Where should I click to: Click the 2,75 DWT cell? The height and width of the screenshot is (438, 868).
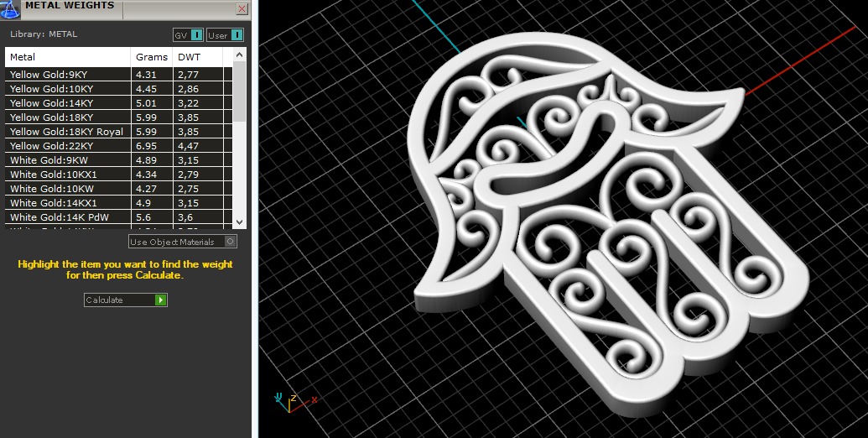198,189
